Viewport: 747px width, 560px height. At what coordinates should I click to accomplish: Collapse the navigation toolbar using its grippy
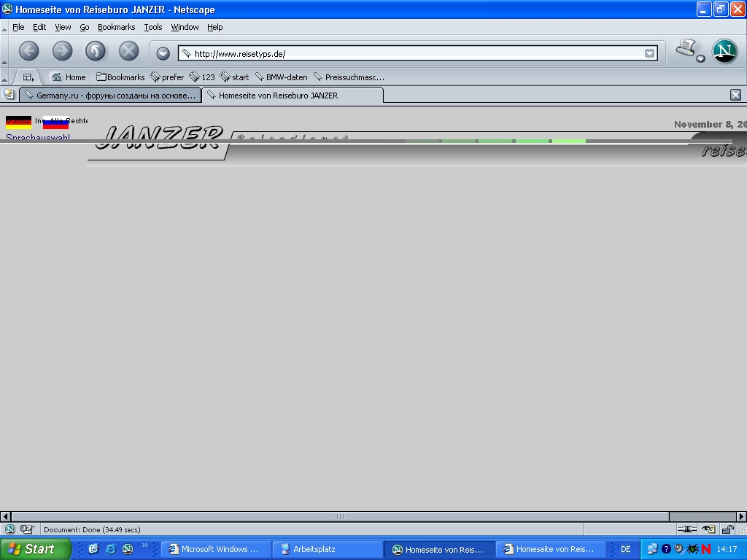pyautogui.click(x=4, y=52)
